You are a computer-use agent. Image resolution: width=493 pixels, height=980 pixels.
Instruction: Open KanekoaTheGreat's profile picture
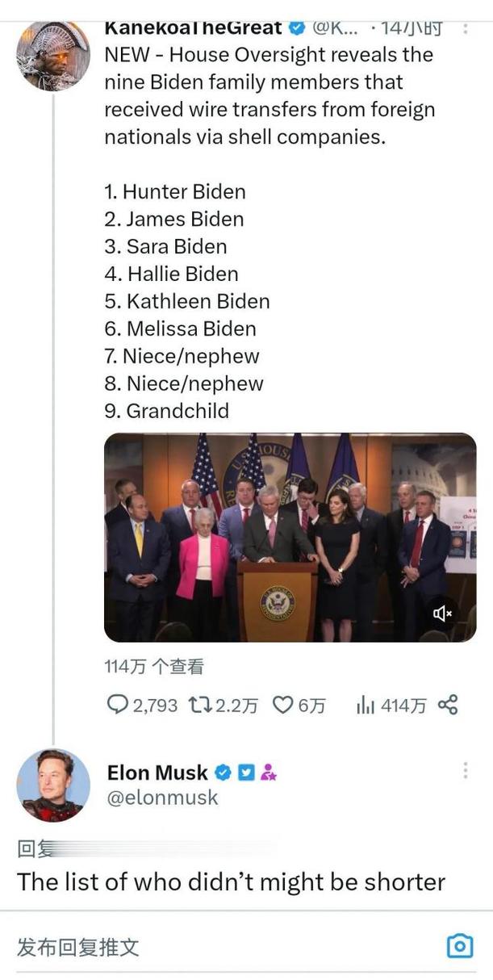click(x=52, y=55)
